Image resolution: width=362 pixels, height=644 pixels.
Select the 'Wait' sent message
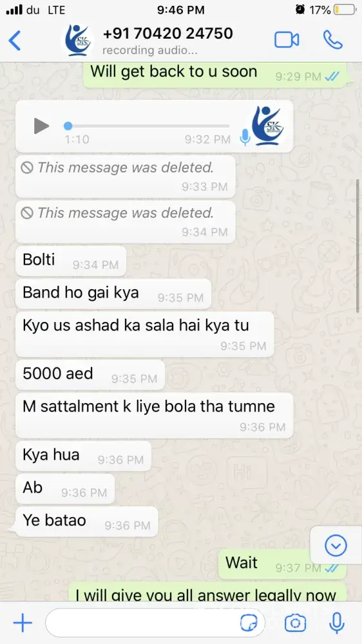coord(285,564)
